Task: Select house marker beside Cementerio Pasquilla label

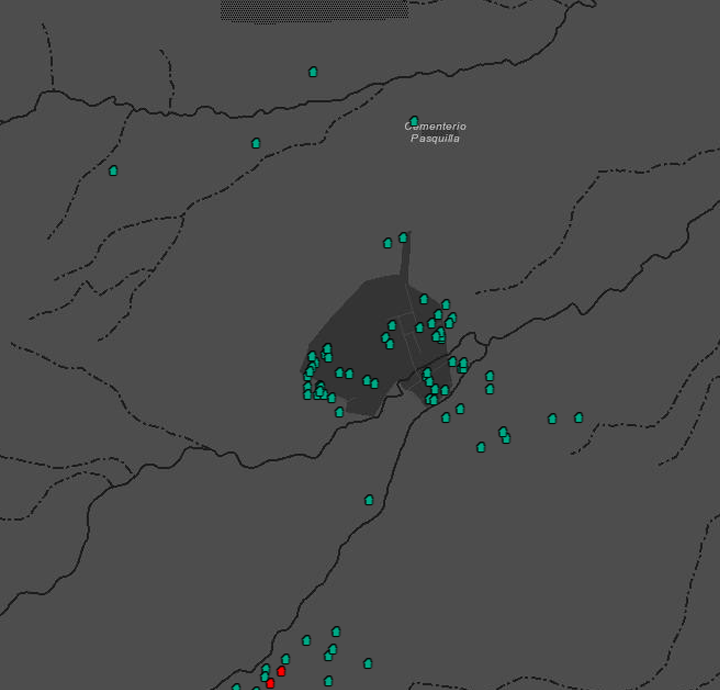Action: tap(414, 121)
